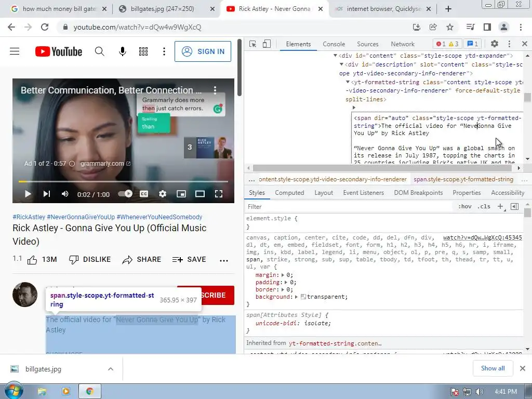532x399 pixels.
Task: Open DevTools settings gear
Action: (x=495, y=44)
